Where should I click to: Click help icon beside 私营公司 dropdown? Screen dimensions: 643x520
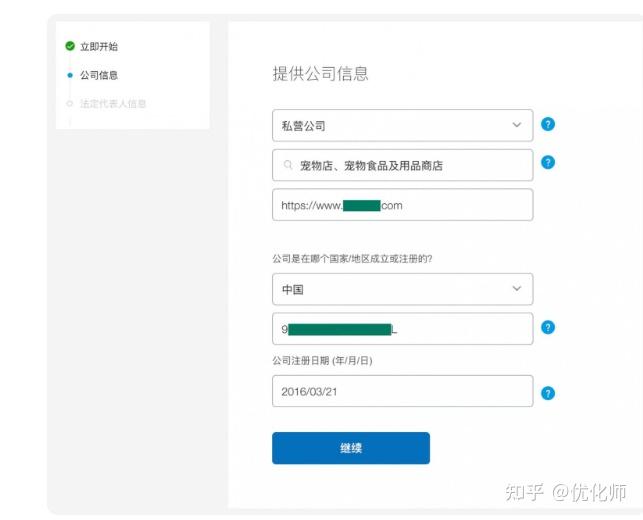click(548, 125)
